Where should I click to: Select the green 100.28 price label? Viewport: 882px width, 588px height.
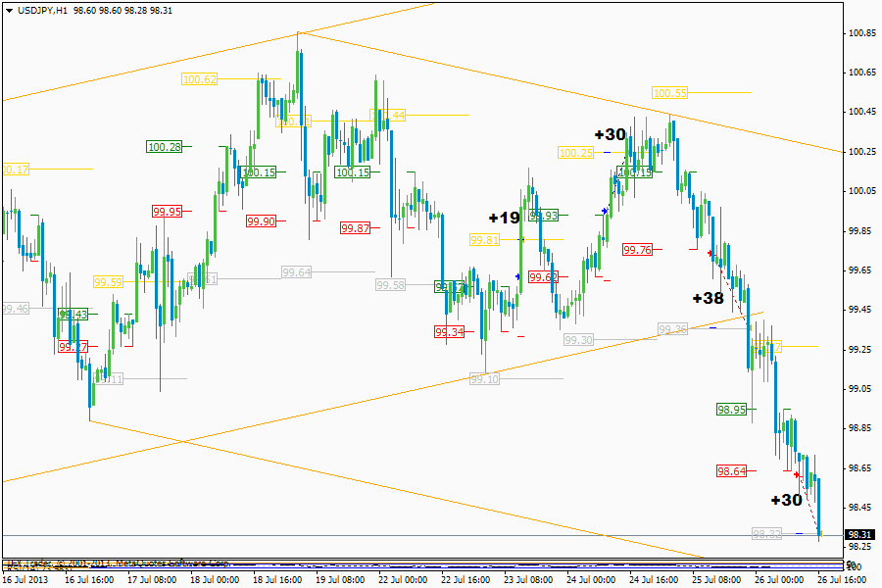click(165, 147)
